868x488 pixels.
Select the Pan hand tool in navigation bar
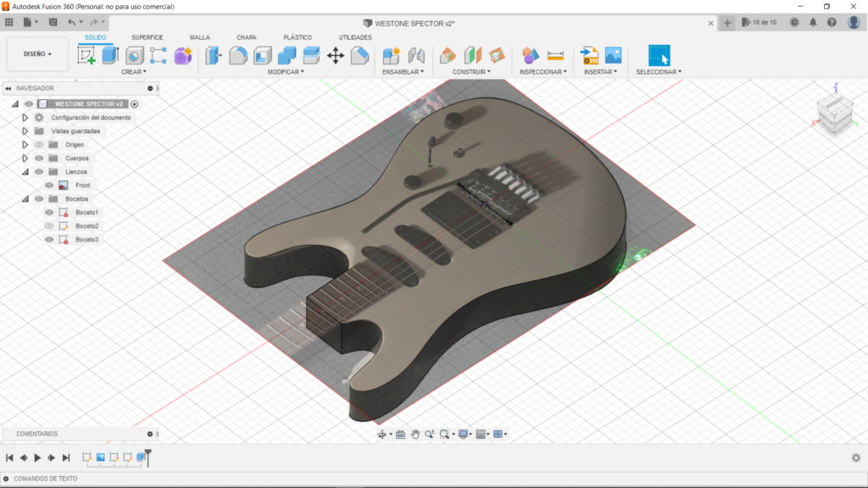415,435
